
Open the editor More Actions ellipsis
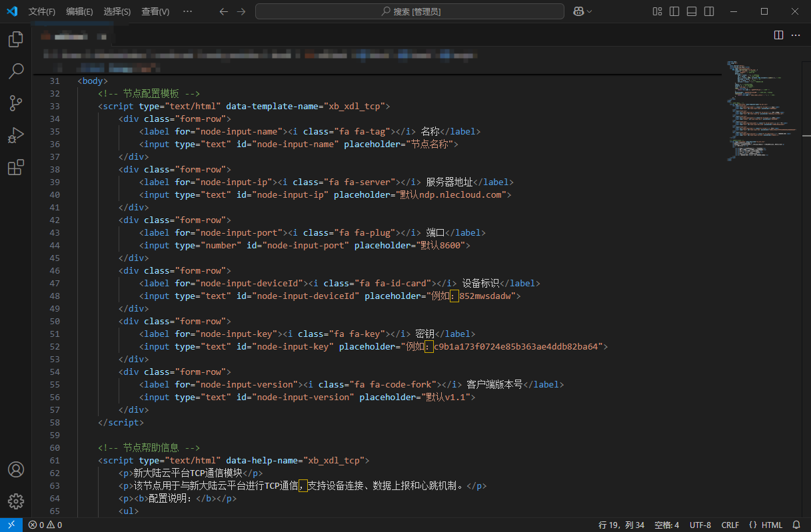click(796, 35)
